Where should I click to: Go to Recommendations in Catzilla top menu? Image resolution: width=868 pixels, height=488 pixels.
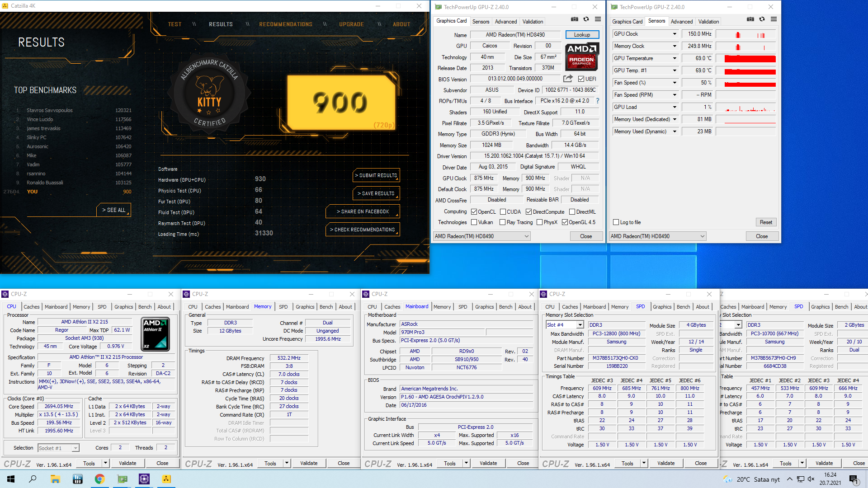coord(286,24)
